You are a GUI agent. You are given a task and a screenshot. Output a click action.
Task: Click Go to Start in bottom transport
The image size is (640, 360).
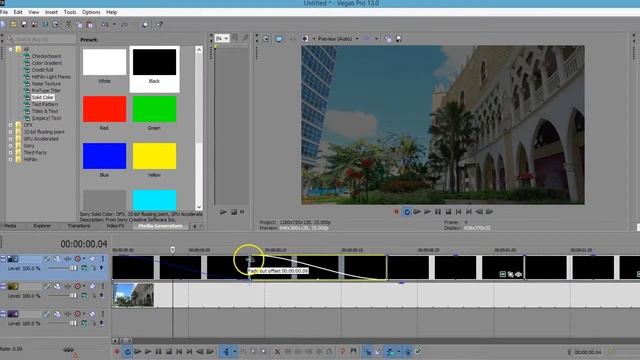pyautogui.click(x=179, y=351)
